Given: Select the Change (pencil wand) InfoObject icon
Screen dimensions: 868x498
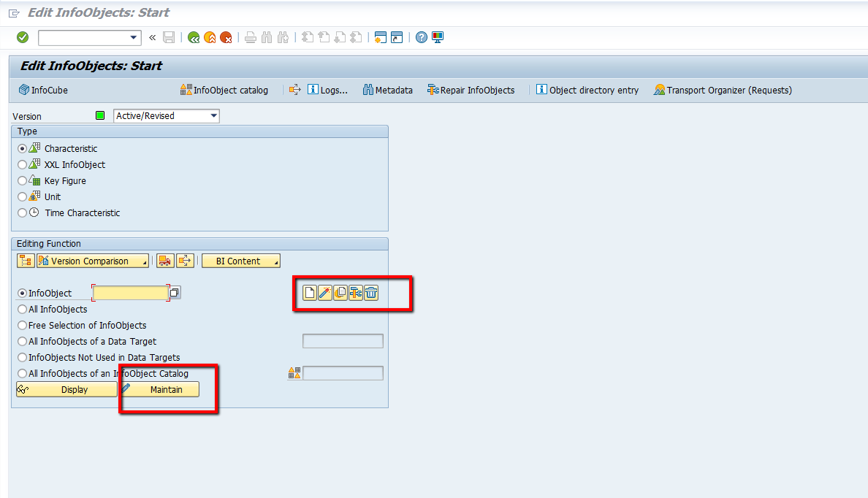Looking at the screenshot, I should (324, 293).
